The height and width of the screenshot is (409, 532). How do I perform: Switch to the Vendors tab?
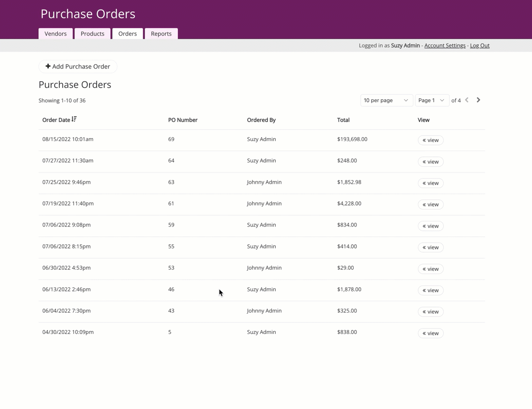click(56, 34)
